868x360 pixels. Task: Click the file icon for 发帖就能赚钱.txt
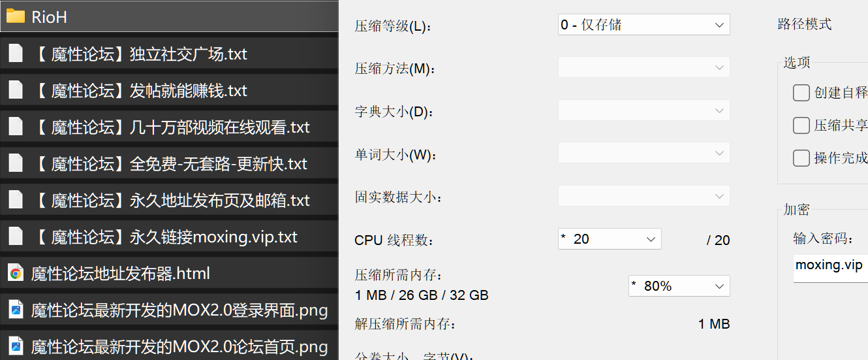click(x=16, y=90)
